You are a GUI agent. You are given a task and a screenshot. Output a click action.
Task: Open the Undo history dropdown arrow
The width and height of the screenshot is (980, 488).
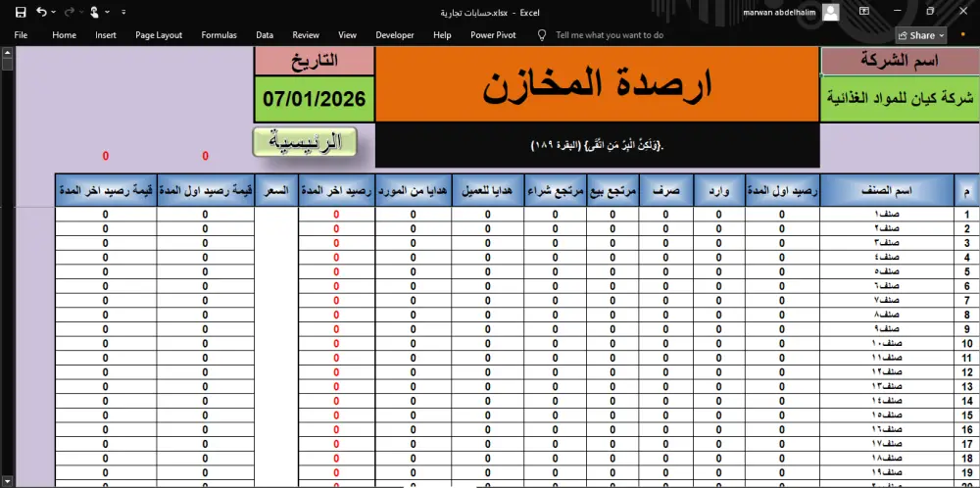pyautogui.click(x=54, y=12)
